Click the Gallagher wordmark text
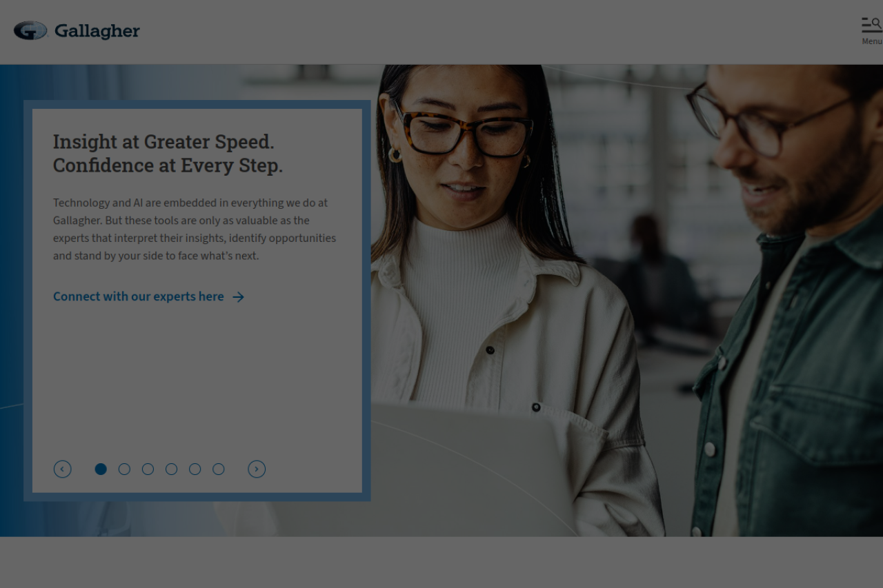The image size is (883, 588). coord(97,31)
